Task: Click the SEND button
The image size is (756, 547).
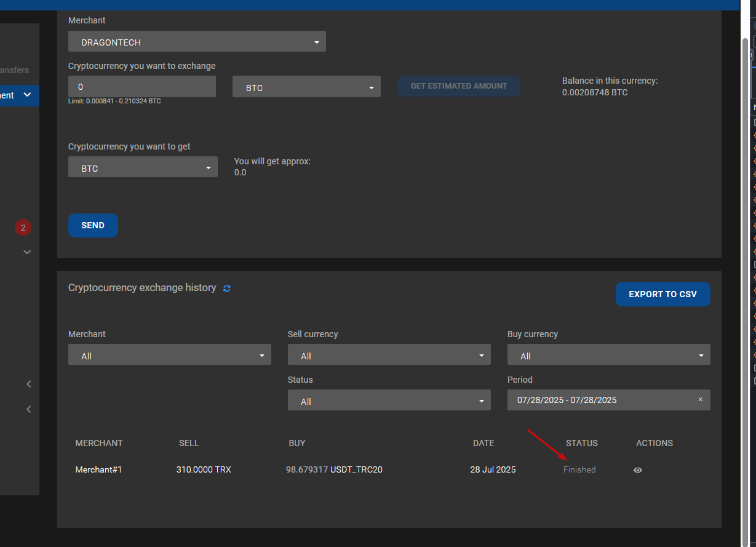Action: pyautogui.click(x=93, y=225)
